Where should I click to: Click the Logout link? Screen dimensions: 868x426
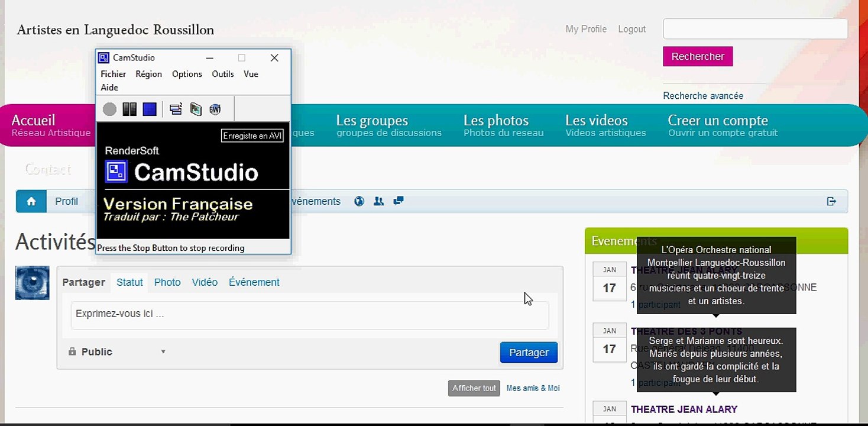631,29
